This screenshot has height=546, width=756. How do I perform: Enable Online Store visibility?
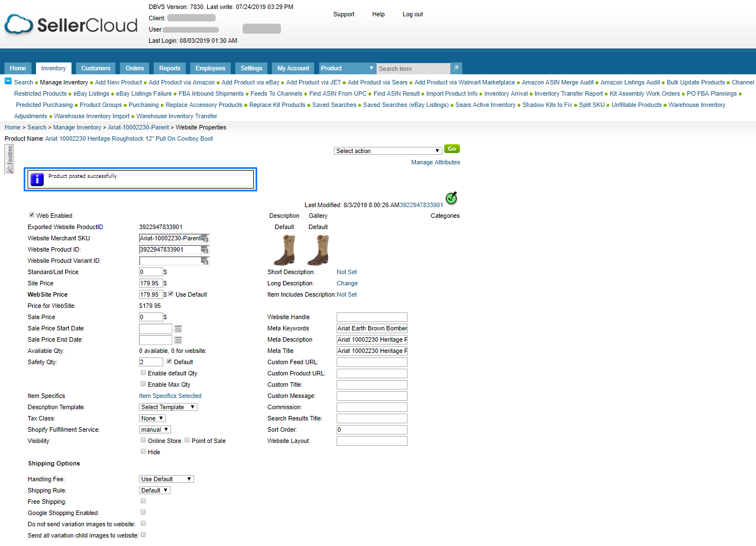point(143,440)
